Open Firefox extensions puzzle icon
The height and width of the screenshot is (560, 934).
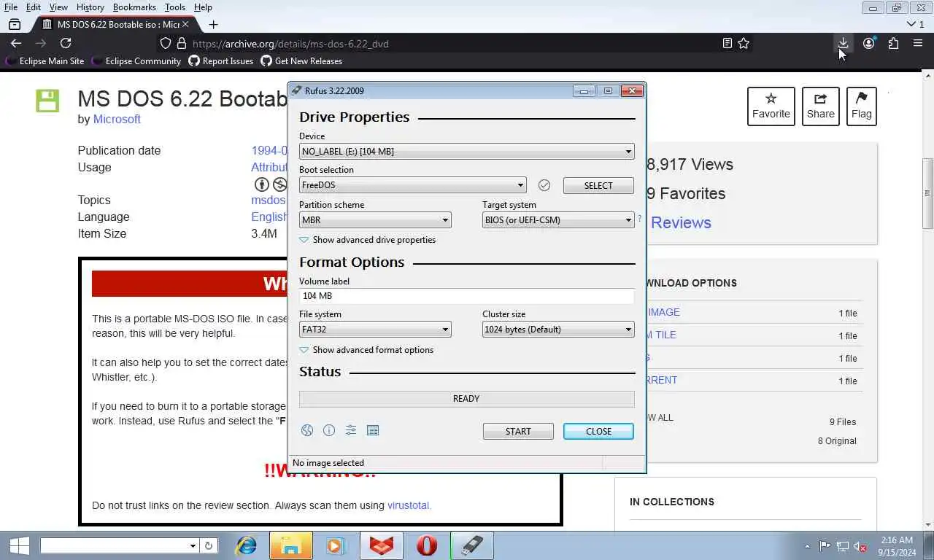click(893, 43)
